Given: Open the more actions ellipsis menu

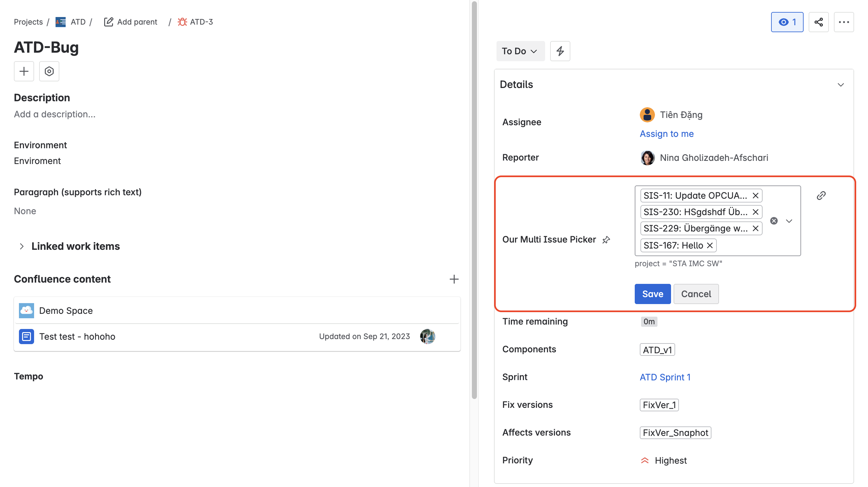Looking at the screenshot, I should (844, 22).
